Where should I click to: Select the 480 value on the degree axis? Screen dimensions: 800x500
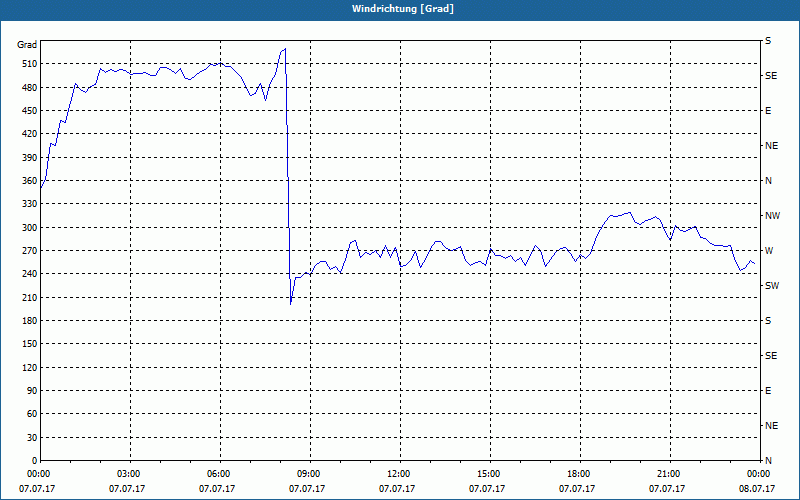click(x=29, y=88)
